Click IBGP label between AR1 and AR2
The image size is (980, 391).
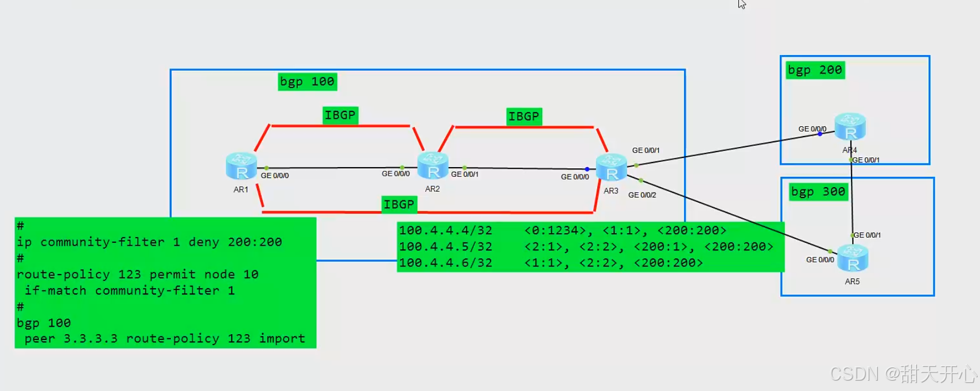coord(341,115)
